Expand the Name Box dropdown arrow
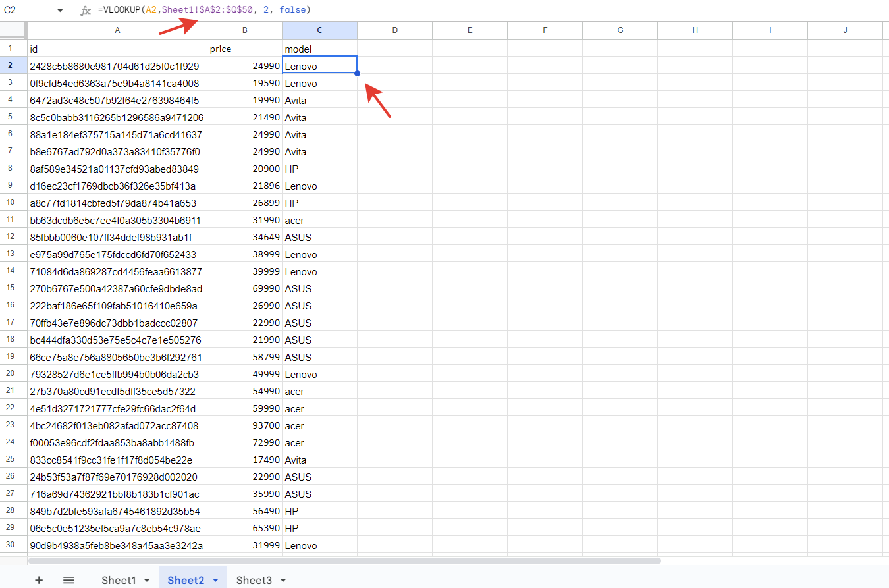The width and height of the screenshot is (889, 588). (x=60, y=11)
